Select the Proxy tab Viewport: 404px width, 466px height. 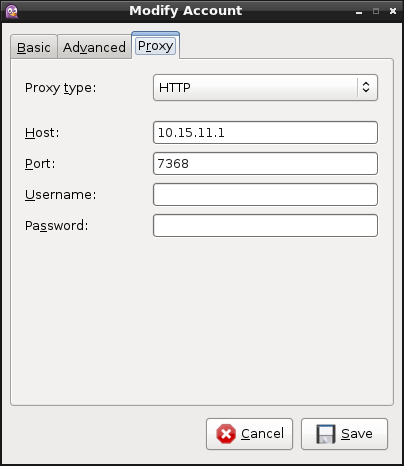(155, 45)
